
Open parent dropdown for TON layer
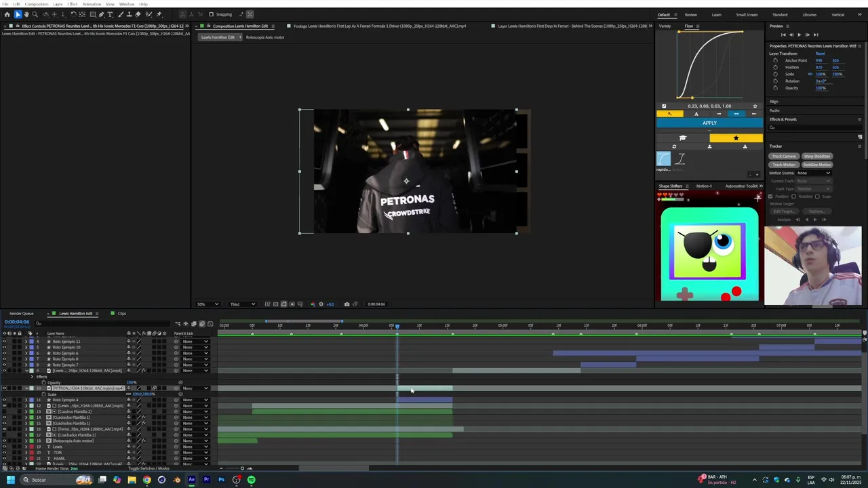196,453
